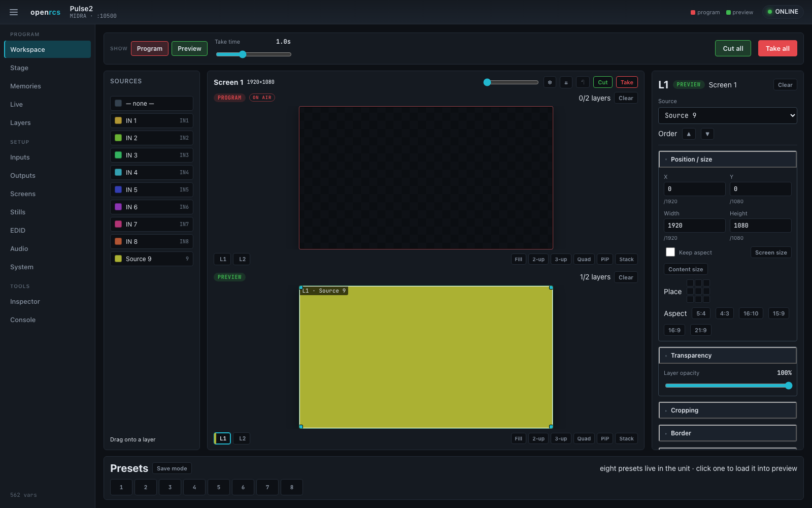Place layer at the center grid cell
The height and width of the screenshot is (508, 812).
pos(698,291)
